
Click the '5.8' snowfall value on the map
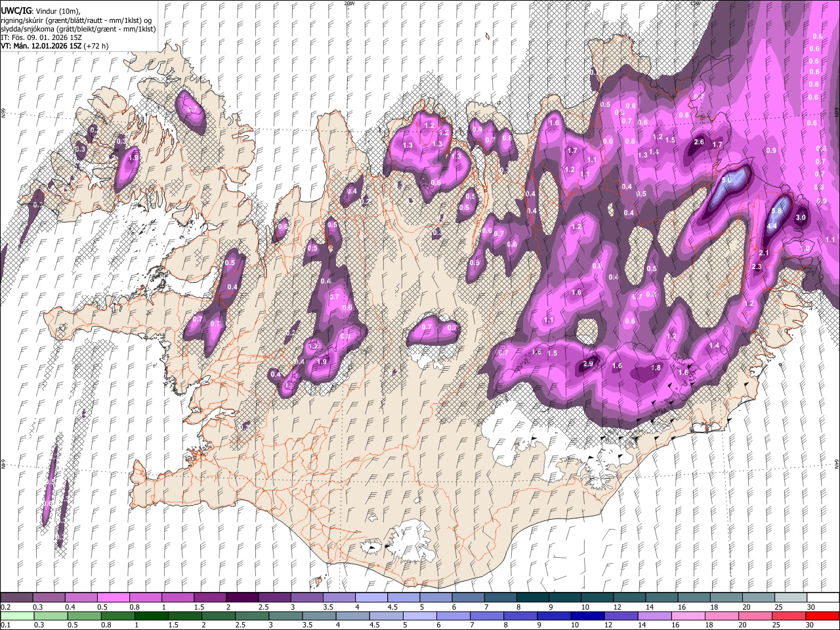tap(778, 211)
